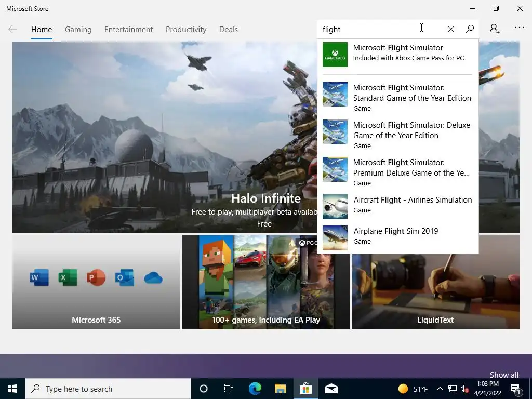Image resolution: width=532 pixels, height=399 pixels.
Task: Click the back arrow in Microsoft Store
Action: click(x=12, y=29)
